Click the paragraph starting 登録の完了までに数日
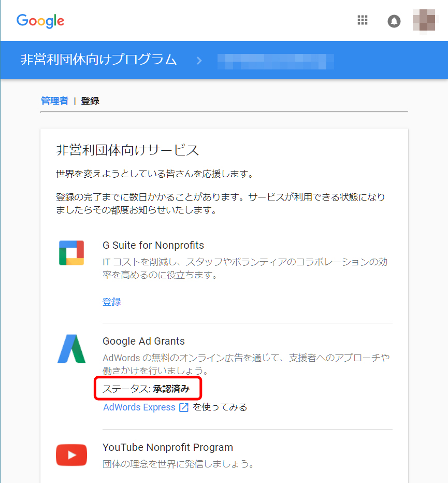 [x=221, y=204]
